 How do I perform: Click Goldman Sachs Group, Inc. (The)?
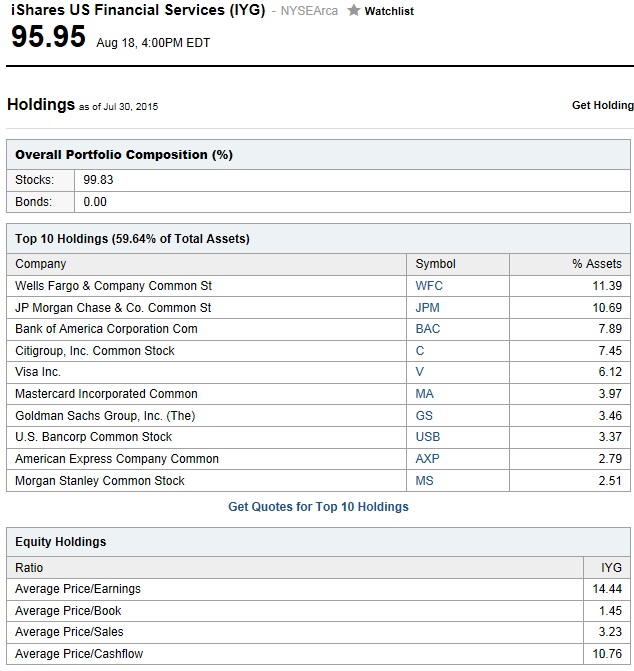pos(105,416)
